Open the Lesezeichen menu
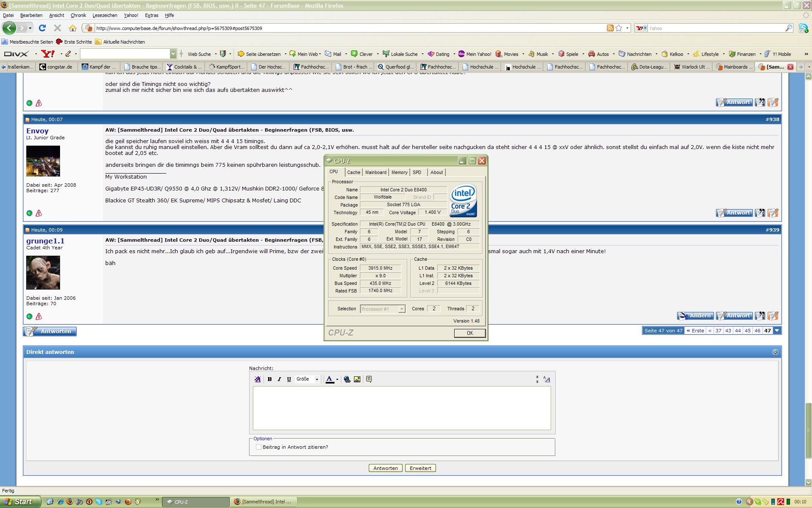 [x=105, y=15]
